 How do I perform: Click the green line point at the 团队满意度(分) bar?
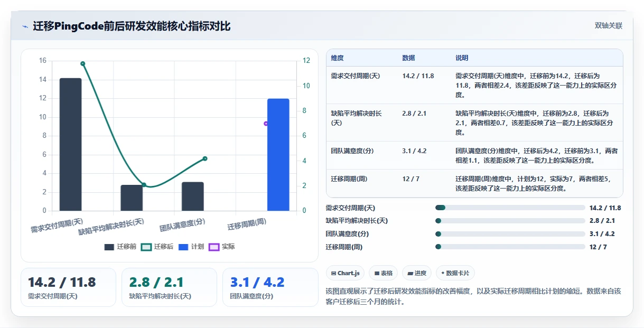pyautogui.click(x=205, y=158)
